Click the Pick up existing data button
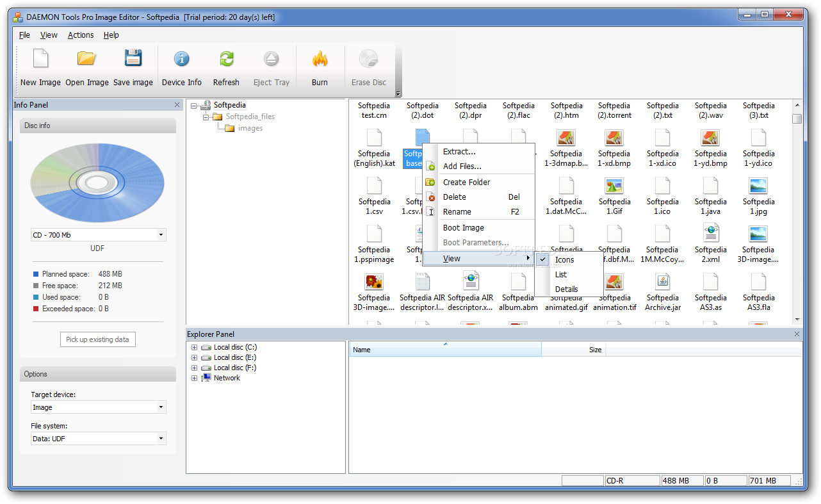 tap(97, 339)
